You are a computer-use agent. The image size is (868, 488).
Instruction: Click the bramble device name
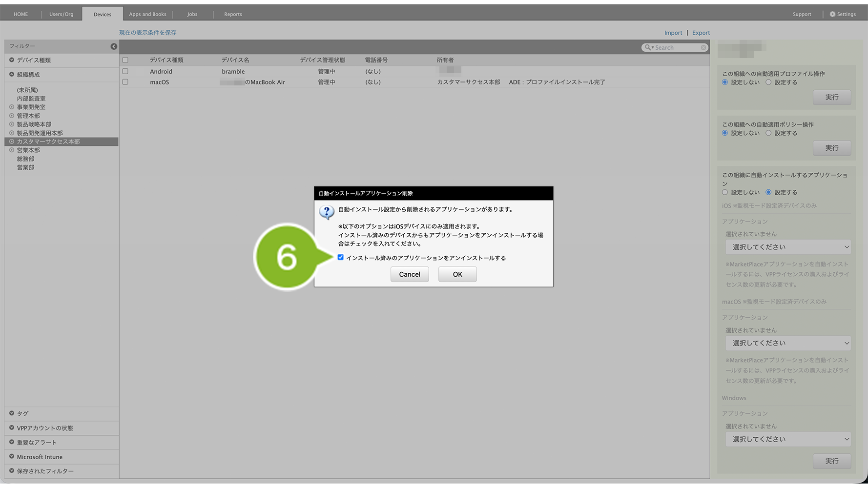(x=233, y=71)
